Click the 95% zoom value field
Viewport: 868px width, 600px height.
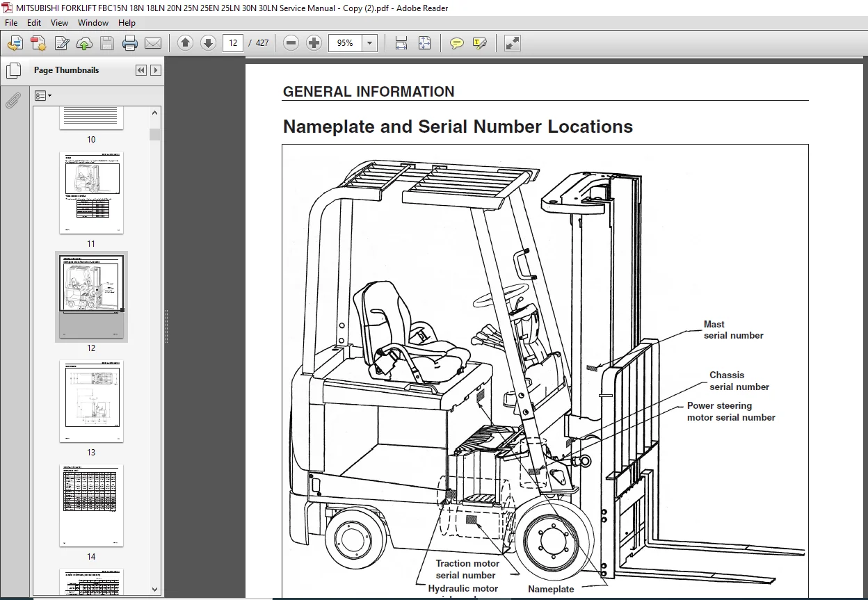coord(345,43)
